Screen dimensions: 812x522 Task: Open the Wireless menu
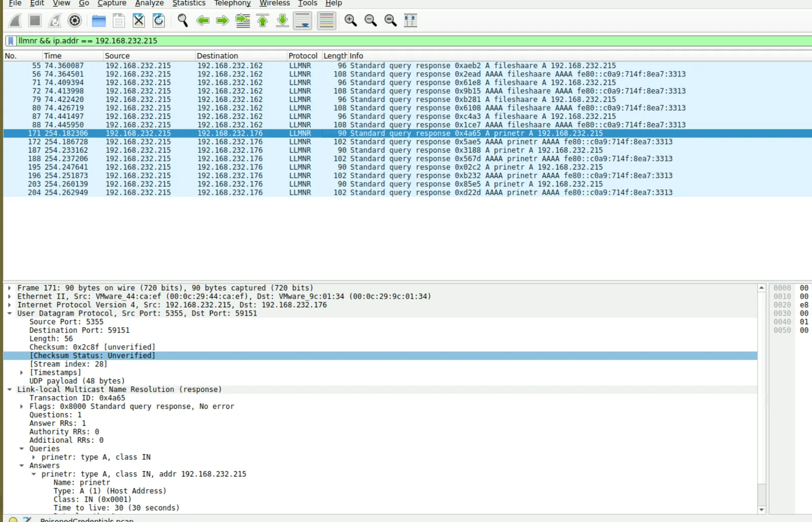pyautogui.click(x=275, y=3)
